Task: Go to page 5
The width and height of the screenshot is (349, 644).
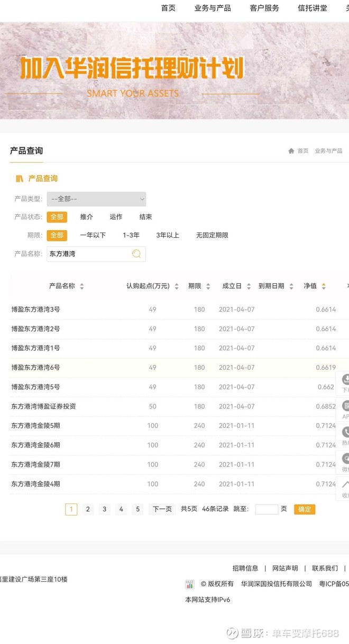Action: coord(138,509)
